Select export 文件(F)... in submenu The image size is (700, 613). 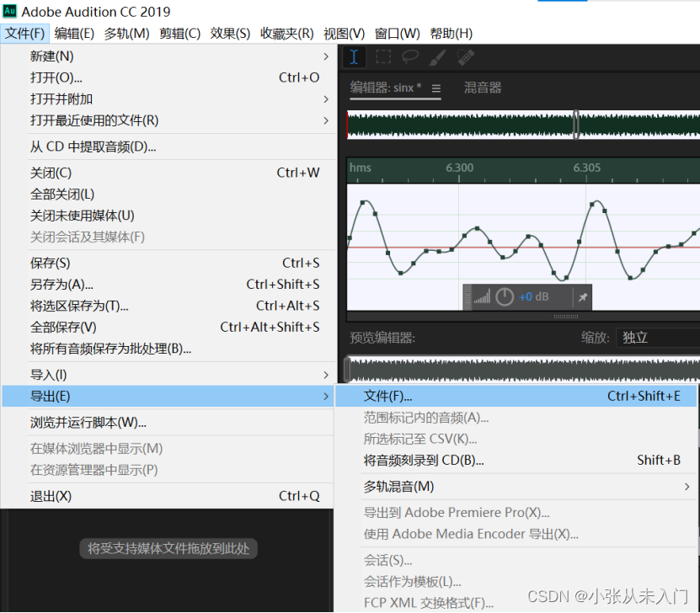tap(516, 396)
